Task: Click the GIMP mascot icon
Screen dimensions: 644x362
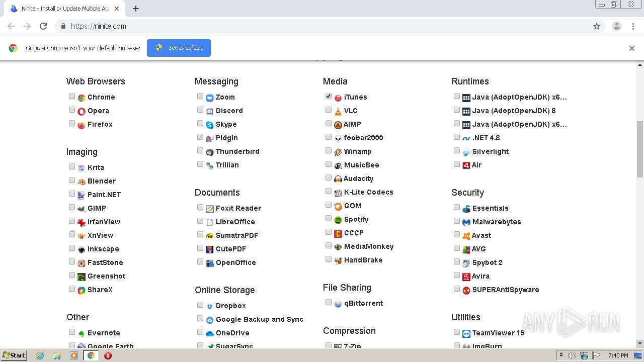Action: 82,209
